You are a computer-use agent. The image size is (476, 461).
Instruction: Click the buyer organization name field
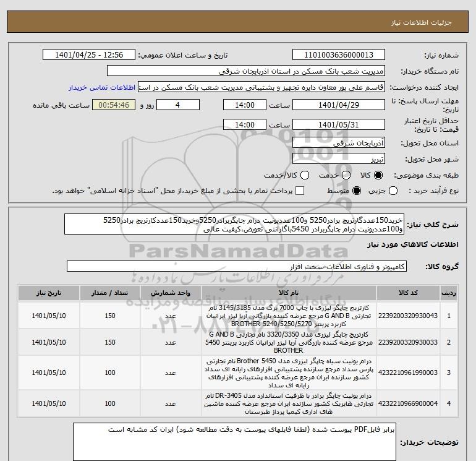point(246,71)
